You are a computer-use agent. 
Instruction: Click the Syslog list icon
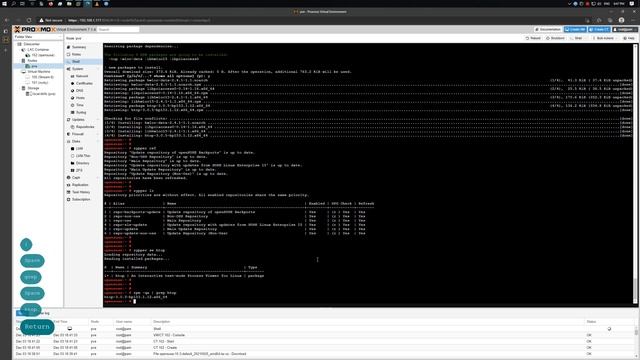72,112
